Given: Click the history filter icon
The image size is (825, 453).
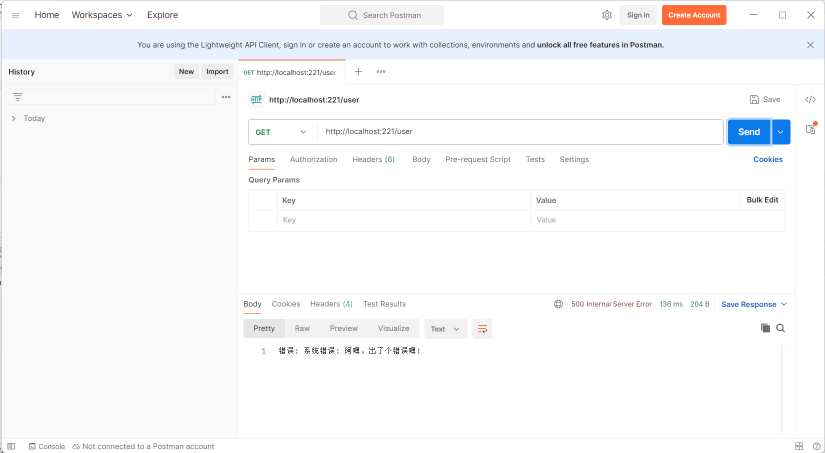Looking at the screenshot, I should click(x=18, y=97).
